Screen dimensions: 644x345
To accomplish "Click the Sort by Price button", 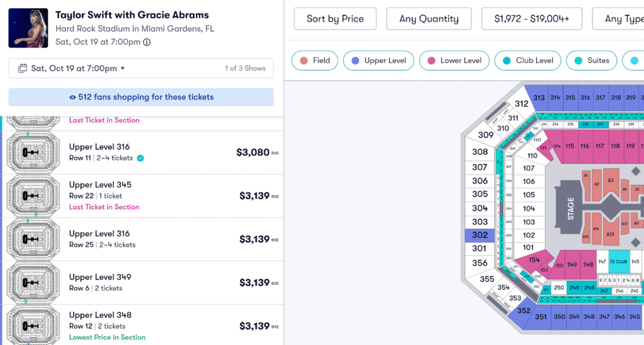I will click(x=335, y=18).
